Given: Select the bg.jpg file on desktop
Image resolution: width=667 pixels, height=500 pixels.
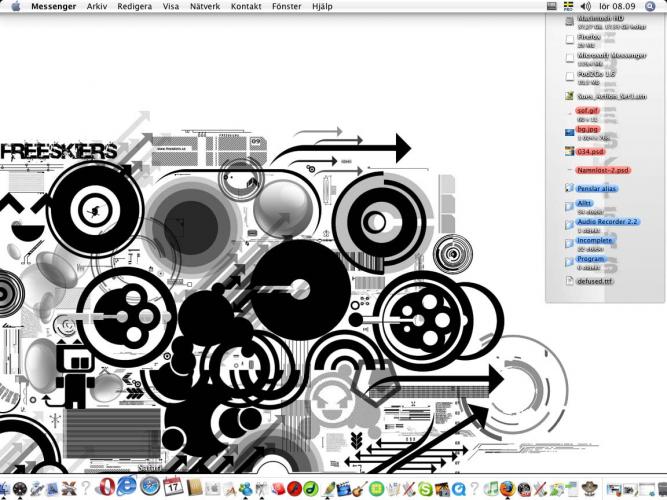Looking at the screenshot, I should 586,130.
